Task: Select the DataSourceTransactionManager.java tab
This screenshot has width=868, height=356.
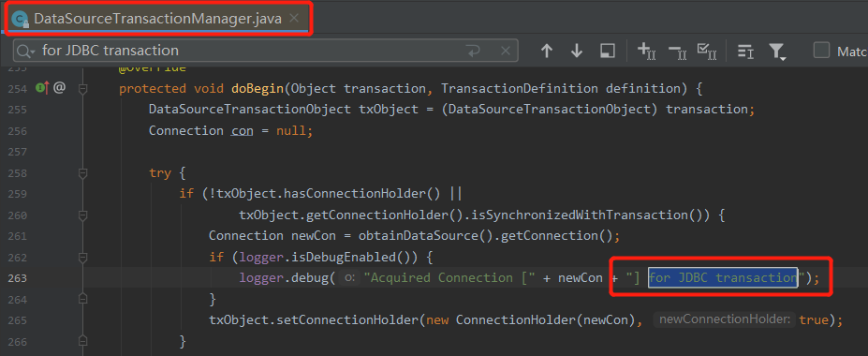Action: (x=157, y=19)
